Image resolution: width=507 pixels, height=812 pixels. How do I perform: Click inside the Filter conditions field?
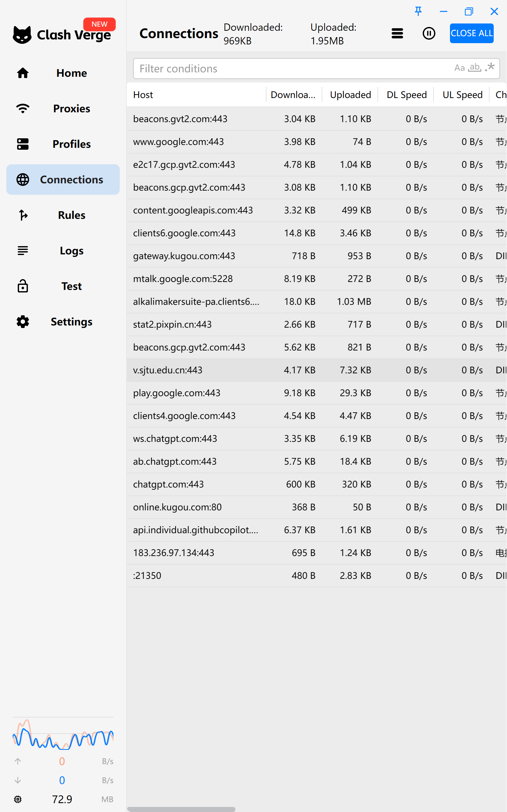pos(235,69)
